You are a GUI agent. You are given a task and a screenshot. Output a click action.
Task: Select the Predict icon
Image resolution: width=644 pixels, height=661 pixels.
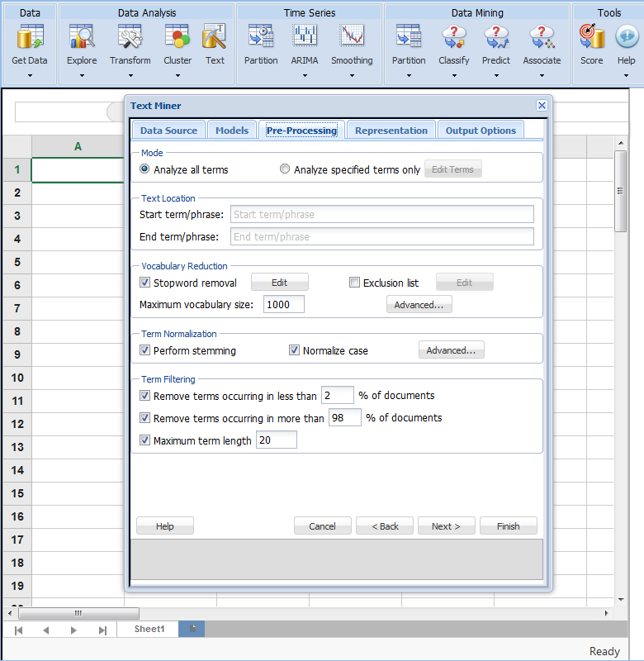click(x=496, y=36)
